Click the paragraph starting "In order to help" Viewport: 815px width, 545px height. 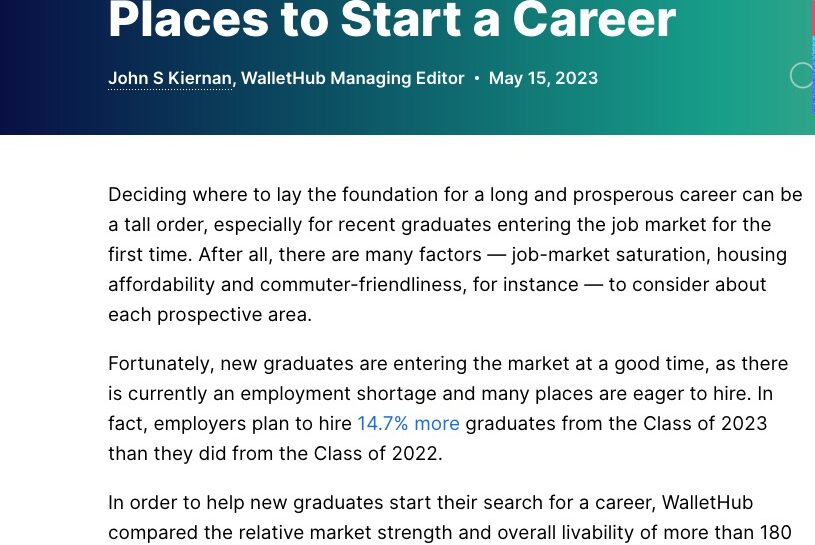click(x=430, y=517)
